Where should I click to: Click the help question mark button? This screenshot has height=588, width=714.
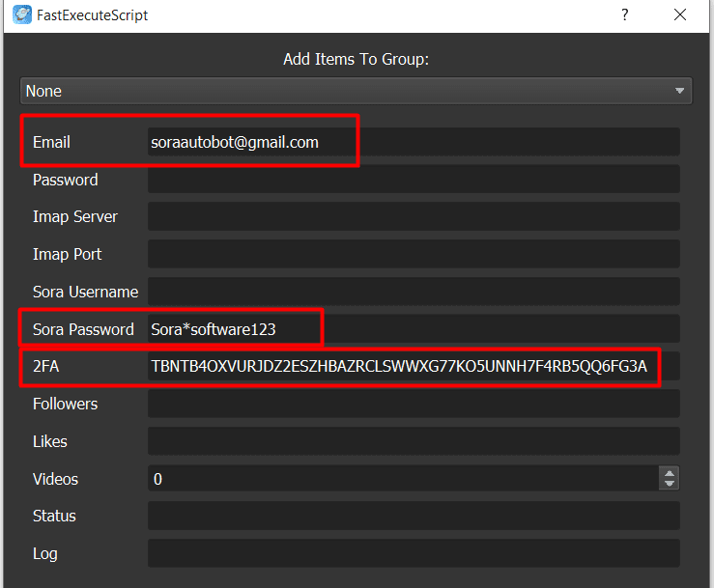click(625, 14)
